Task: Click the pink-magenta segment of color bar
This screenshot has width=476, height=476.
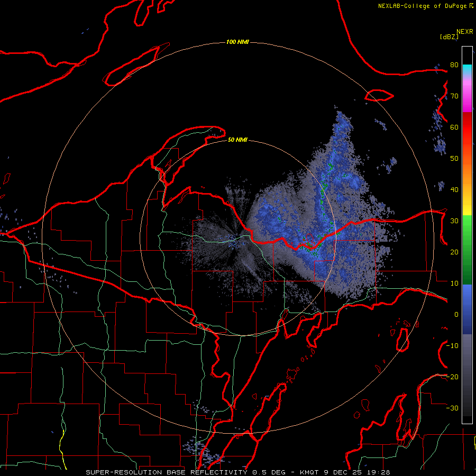Action: click(x=467, y=94)
